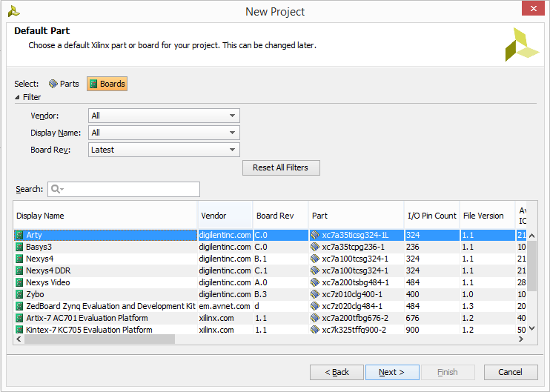Click chip icon next to xc7a35ticsg324-1L

[315, 235]
